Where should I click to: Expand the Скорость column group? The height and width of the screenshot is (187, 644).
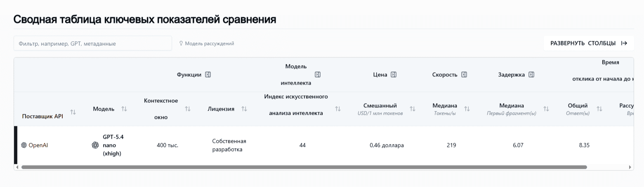point(464,75)
